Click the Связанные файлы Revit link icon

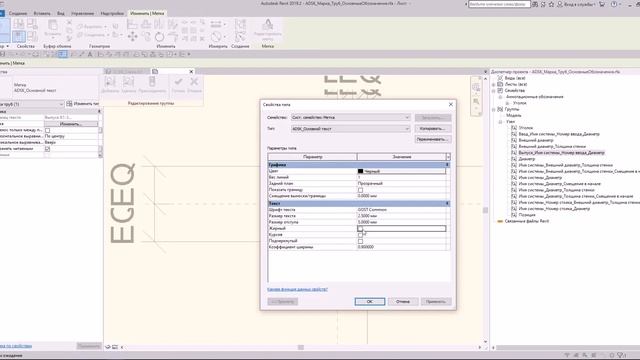tap(500, 221)
